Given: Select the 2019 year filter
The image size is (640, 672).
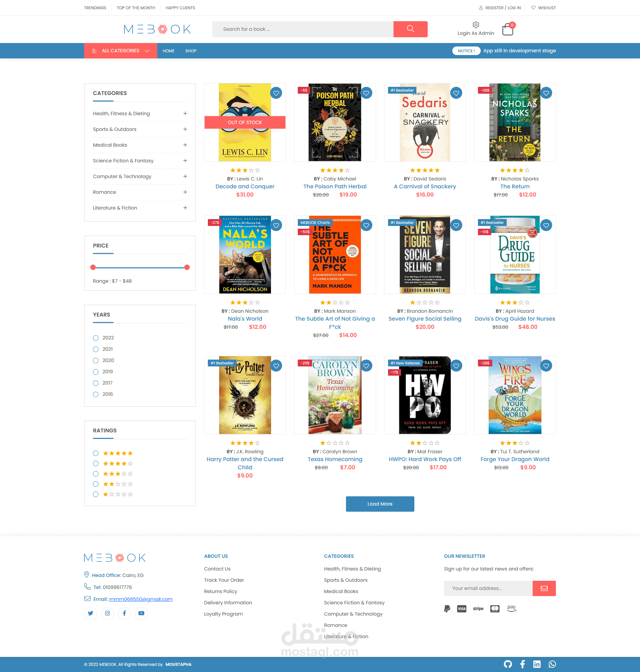Looking at the screenshot, I should pos(96,372).
